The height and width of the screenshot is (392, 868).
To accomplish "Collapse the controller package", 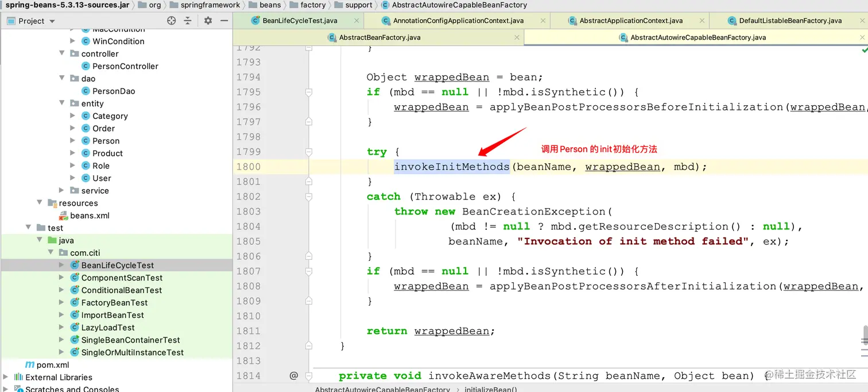I will [62, 53].
